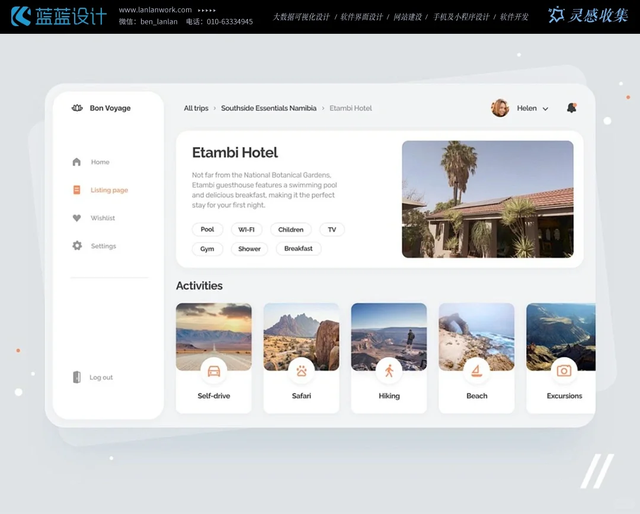Select the Breakfast amenity tag
Image resolution: width=640 pixels, height=514 pixels.
[298, 248]
